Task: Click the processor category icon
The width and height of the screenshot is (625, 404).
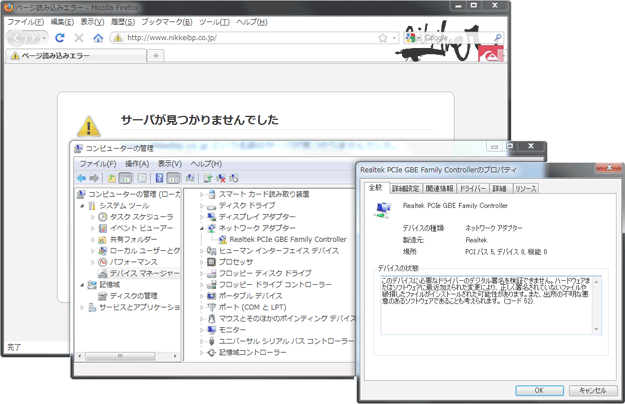Action: [x=212, y=262]
